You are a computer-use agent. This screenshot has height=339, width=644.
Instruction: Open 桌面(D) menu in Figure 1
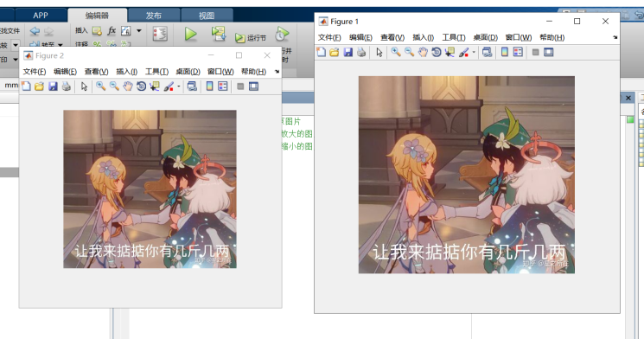point(486,37)
